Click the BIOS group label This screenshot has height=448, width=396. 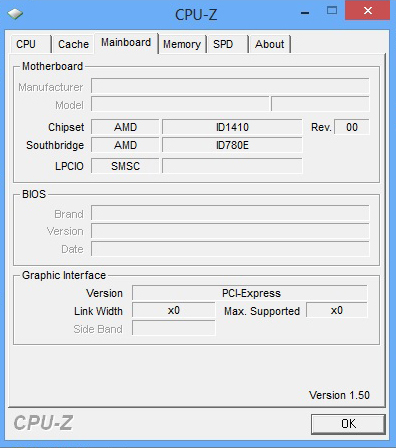[34, 194]
